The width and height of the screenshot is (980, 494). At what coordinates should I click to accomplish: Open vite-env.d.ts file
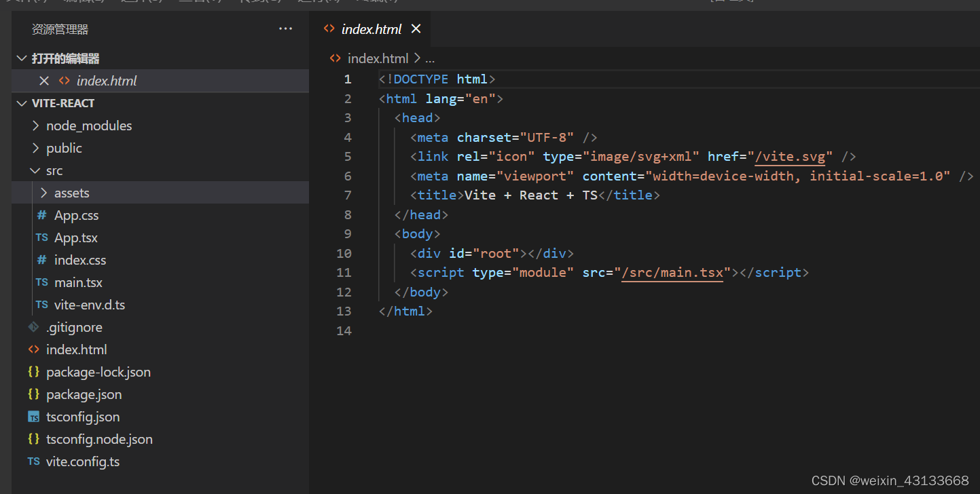[90, 305]
